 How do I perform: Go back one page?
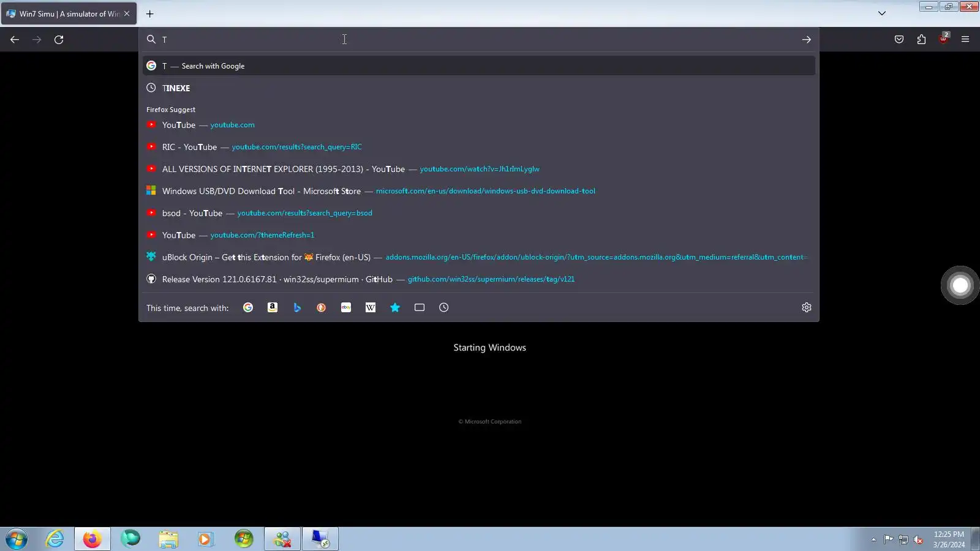tap(15, 40)
